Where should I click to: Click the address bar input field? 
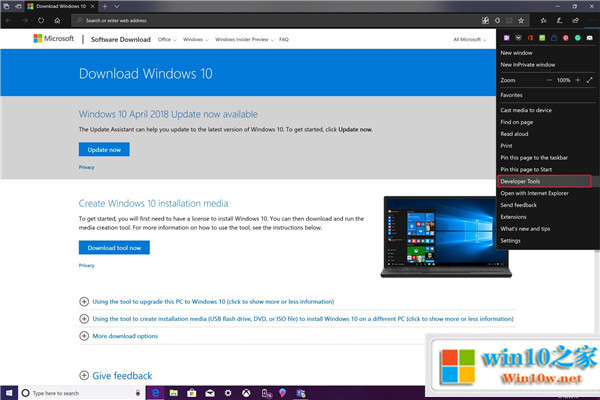(276, 20)
